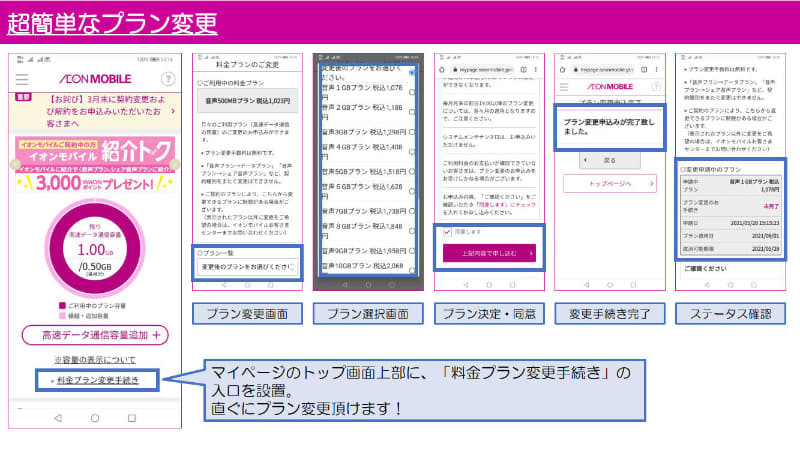The image size is (800, 450).
Task: Click the 紹介トク 3,000 WAON promotion banner
Action: pos(95,164)
